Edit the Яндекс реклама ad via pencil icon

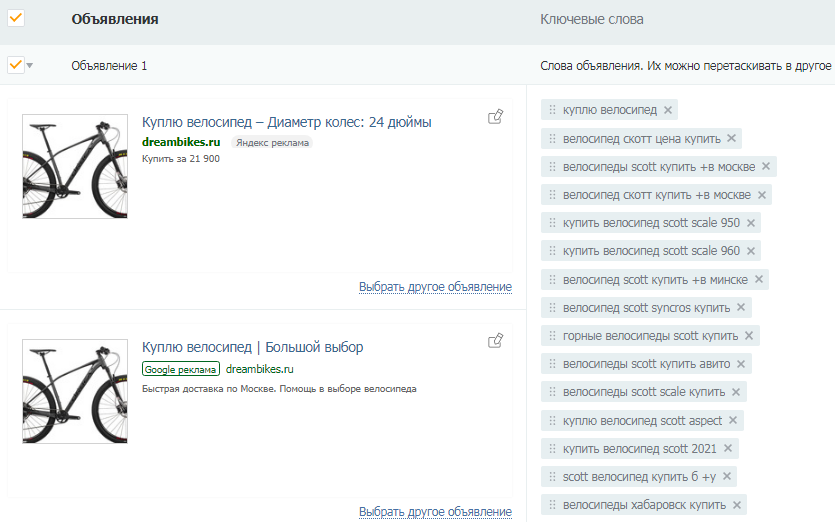pyautogui.click(x=496, y=117)
